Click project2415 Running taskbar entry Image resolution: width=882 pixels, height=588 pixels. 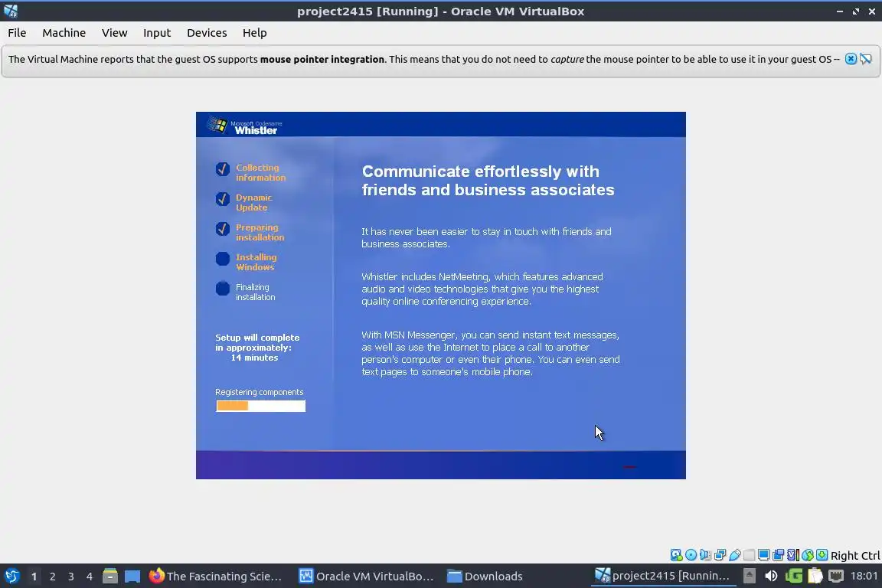click(x=662, y=576)
